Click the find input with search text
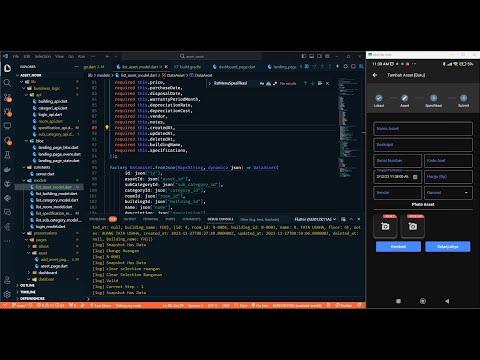Screen dimensions: 480x360 pyautogui.click(x=235, y=83)
